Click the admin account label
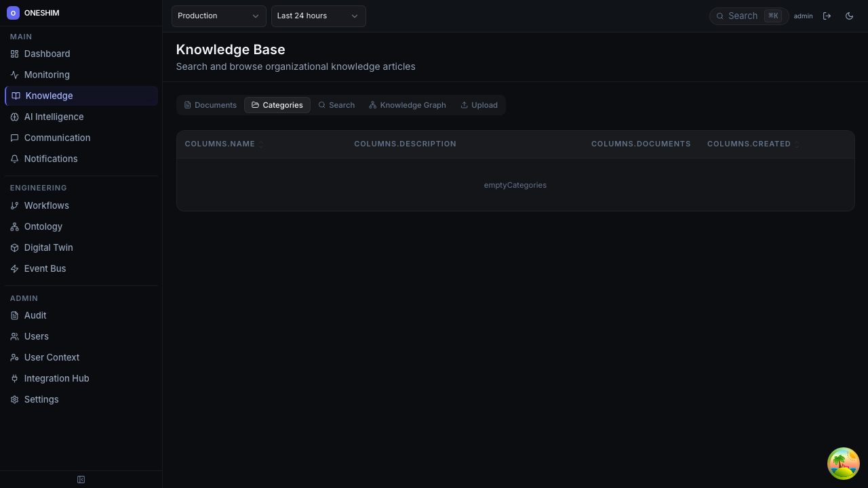Screen dimensions: 868x488 pos(803,16)
